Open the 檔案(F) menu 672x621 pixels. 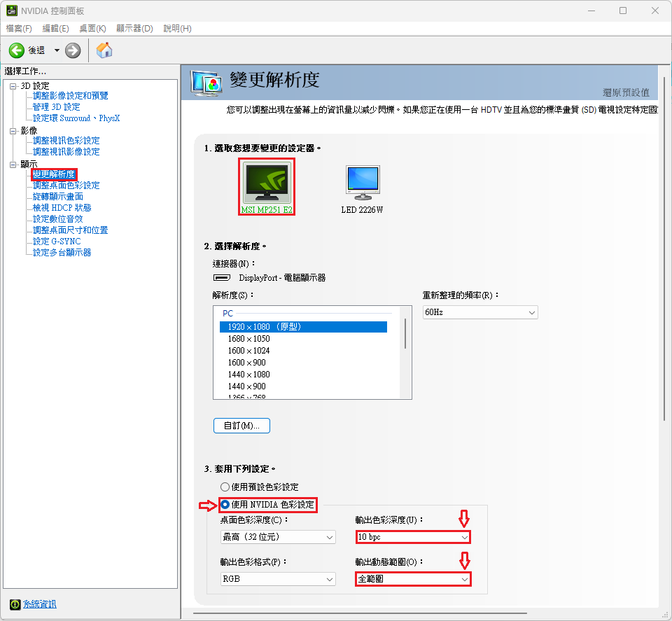[x=19, y=28]
